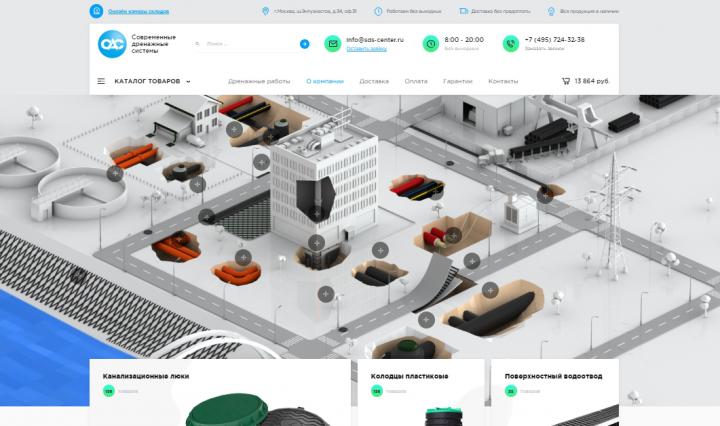Screen dimensions: 720x426
Task: Click the blue search submit arrow
Action: tap(304, 44)
